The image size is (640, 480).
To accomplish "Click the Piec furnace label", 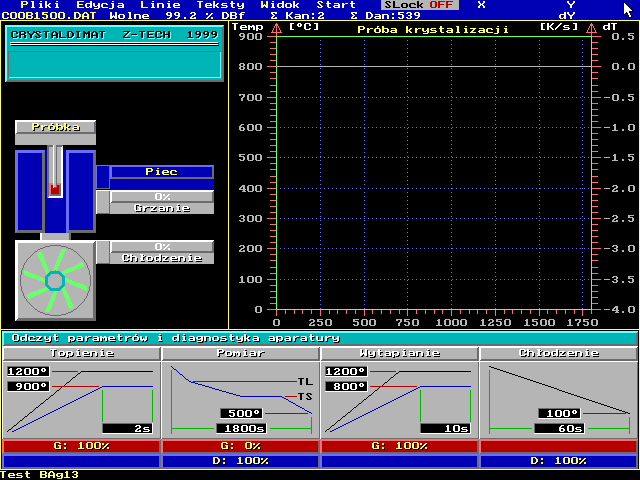I will coord(162,172).
